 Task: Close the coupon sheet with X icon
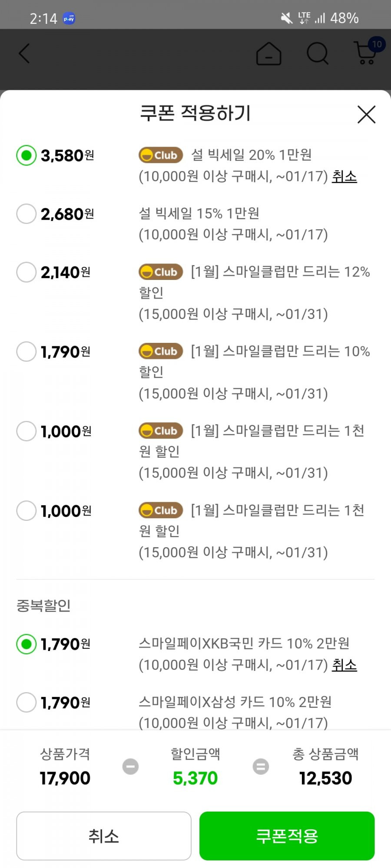pos(366,115)
